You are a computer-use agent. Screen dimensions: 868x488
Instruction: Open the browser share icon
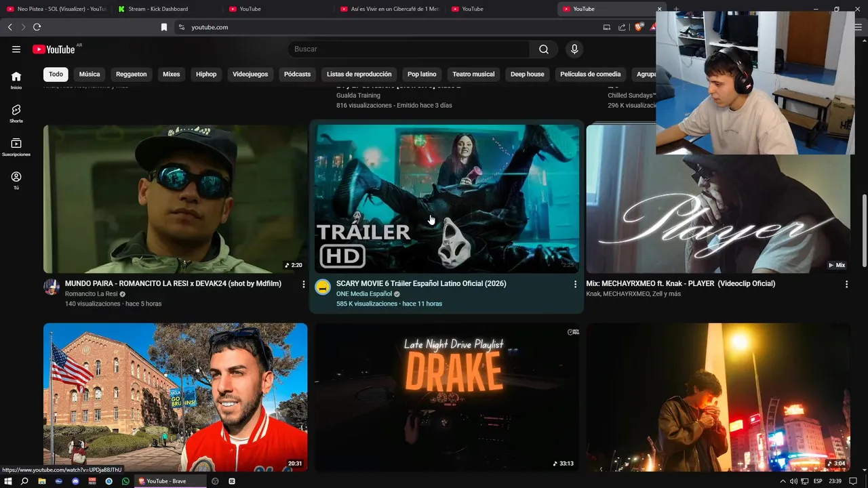click(x=622, y=27)
